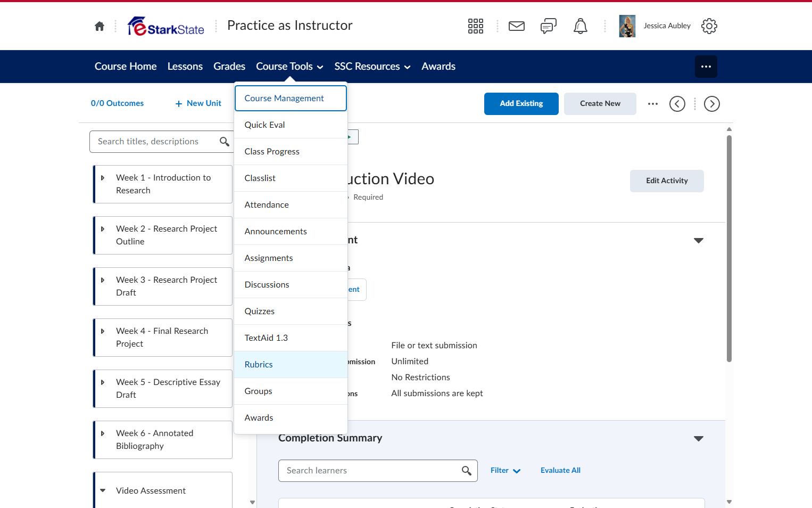812x508 pixels.
Task: Choose Rubrics in the Course Tools menu
Action: 291,365
